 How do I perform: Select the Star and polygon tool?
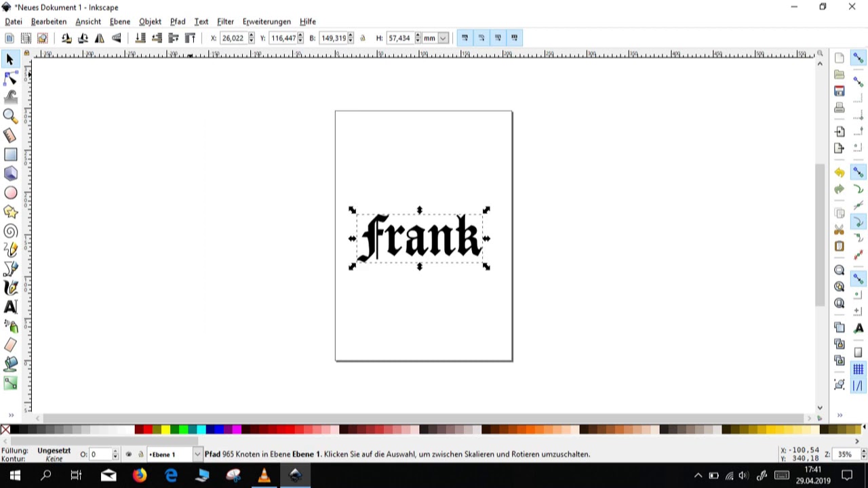click(x=10, y=212)
